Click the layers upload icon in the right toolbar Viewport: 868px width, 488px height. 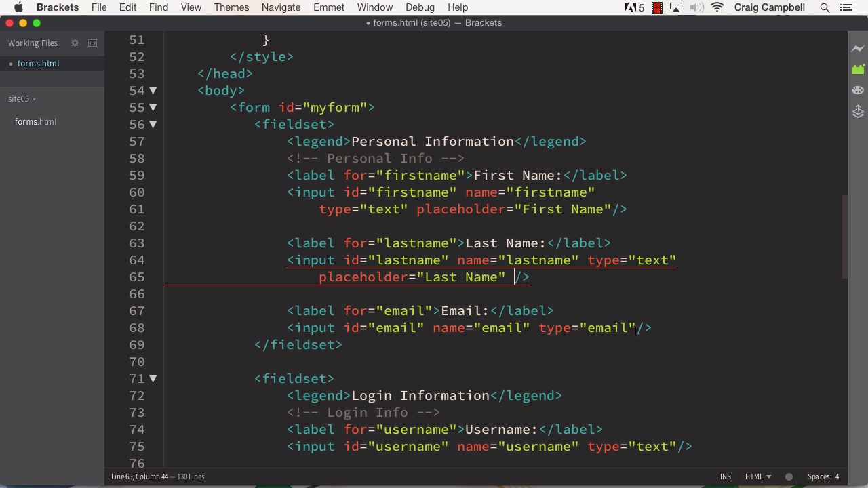(858, 111)
